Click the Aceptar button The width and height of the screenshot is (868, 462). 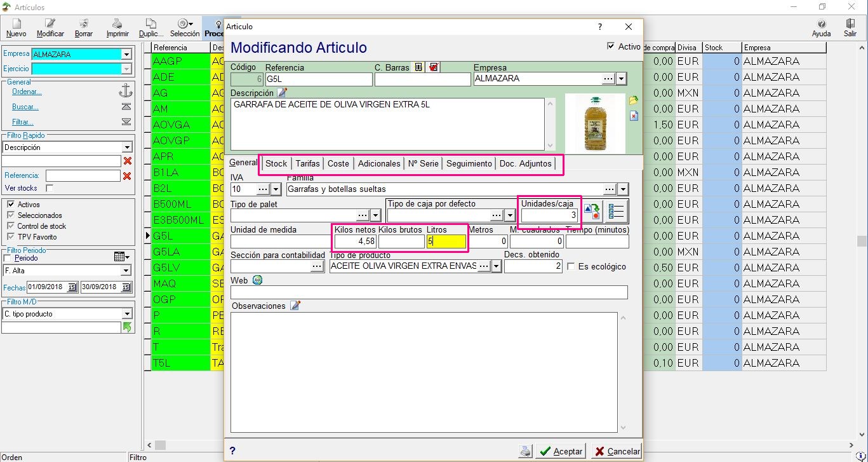(561, 451)
